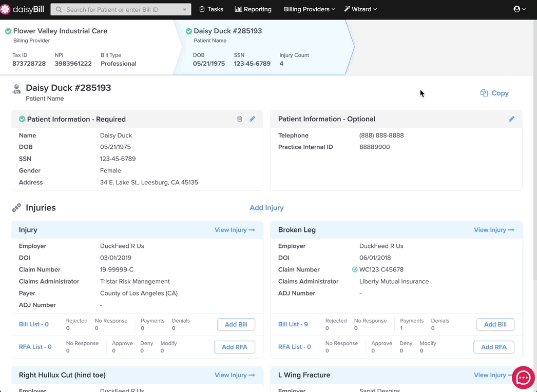The height and width of the screenshot is (392, 537).
Task: Focus the patient or Bill ID search field
Action: pos(121,10)
